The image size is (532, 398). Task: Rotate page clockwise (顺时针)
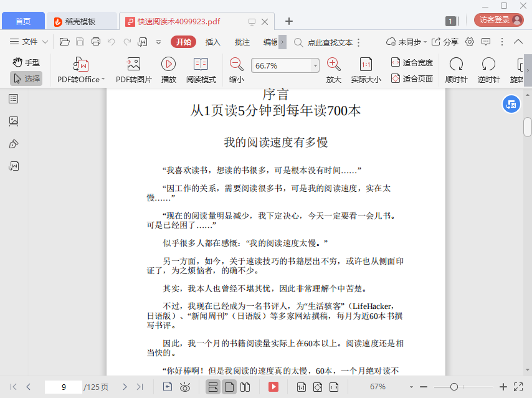point(456,70)
